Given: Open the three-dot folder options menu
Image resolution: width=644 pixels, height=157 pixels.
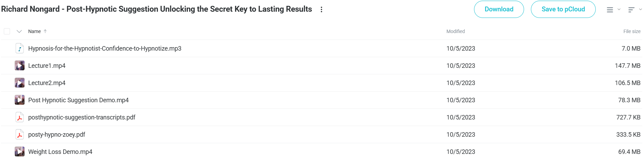Looking at the screenshot, I should pyautogui.click(x=321, y=10).
